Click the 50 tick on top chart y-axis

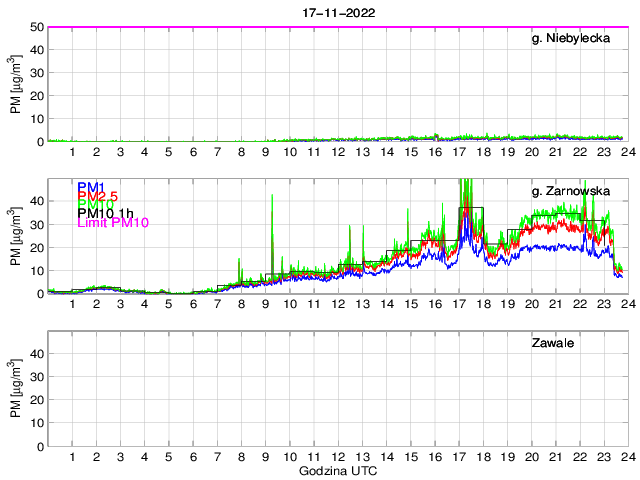(37, 27)
